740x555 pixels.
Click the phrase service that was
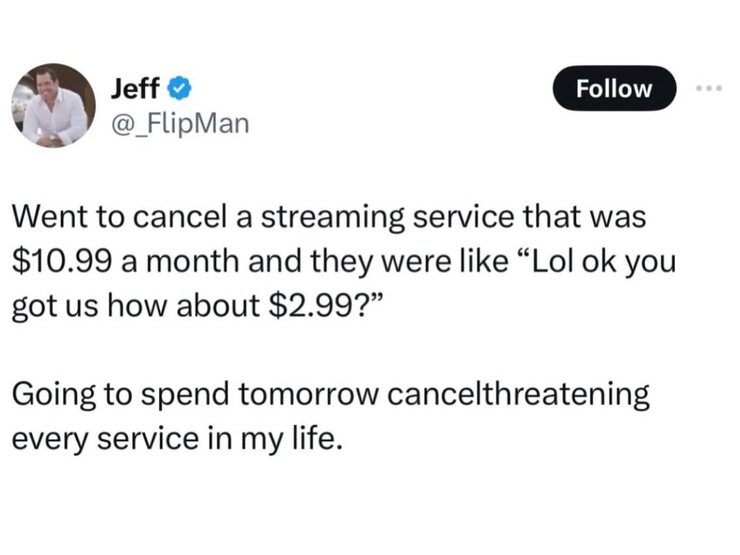pos(530,217)
